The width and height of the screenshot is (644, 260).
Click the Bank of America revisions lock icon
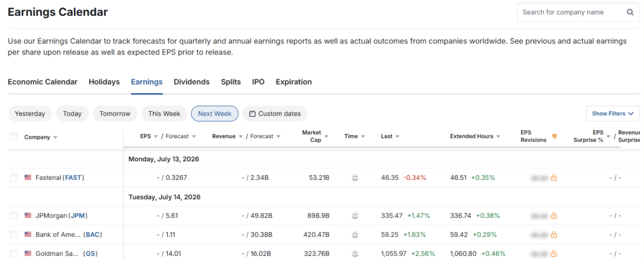554,235
